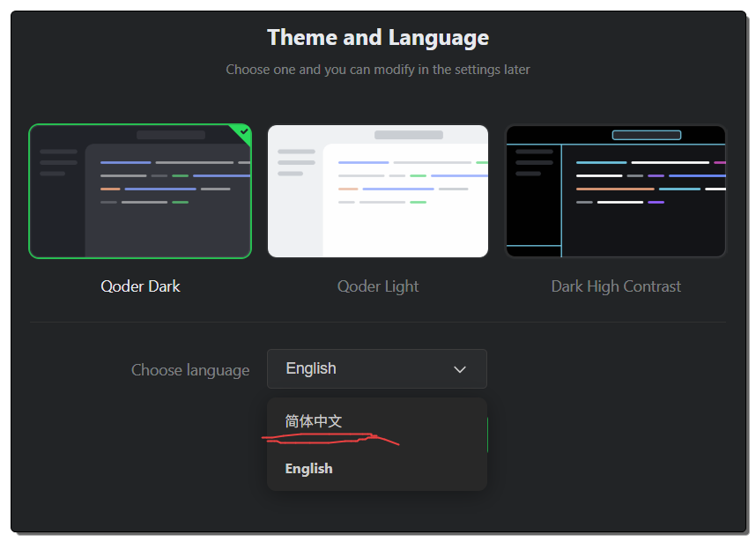Click the Qoder Light label

click(378, 286)
